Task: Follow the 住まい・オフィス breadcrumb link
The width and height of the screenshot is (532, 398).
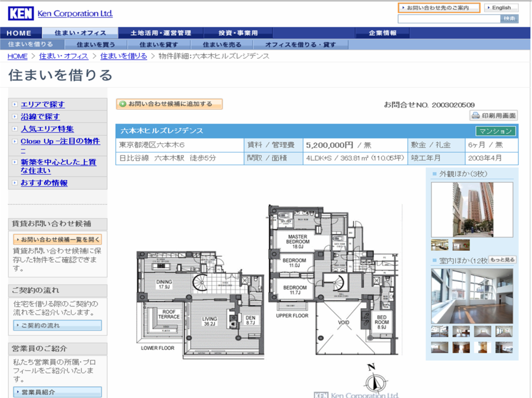Action: (x=63, y=56)
